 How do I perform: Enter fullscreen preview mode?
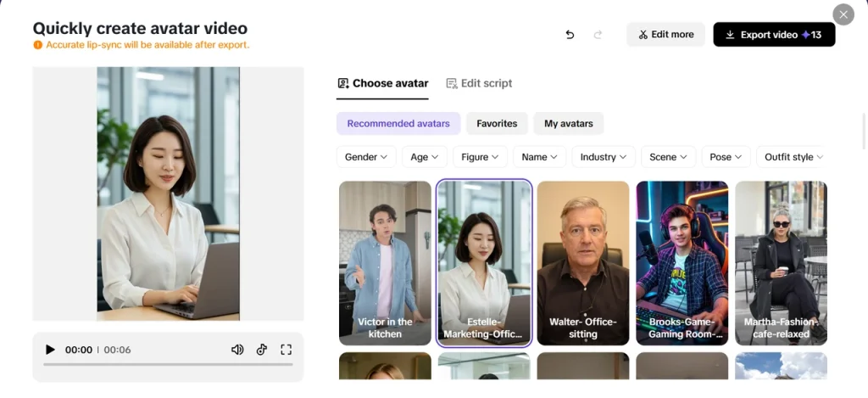pyautogui.click(x=286, y=350)
